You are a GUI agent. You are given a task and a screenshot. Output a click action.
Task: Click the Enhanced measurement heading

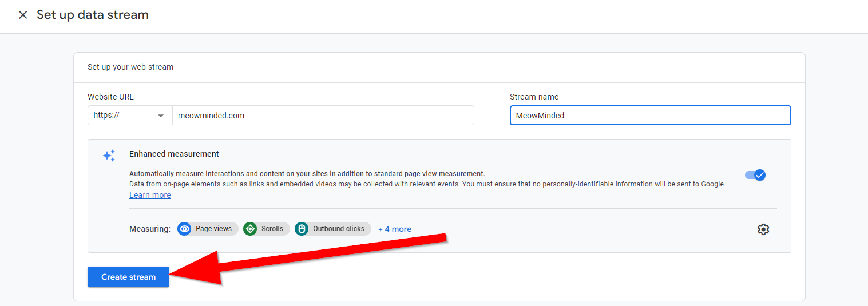click(174, 154)
